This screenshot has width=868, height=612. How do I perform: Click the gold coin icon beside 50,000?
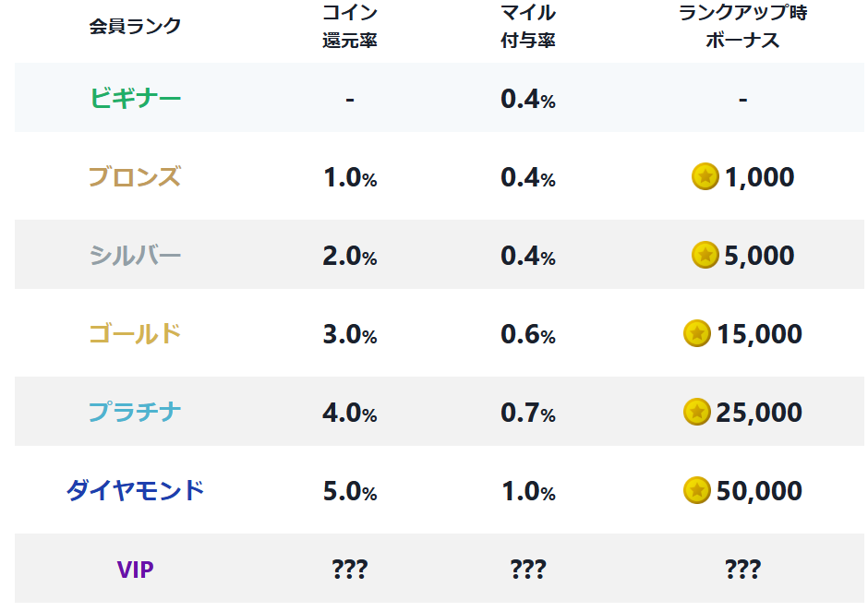pyautogui.click(x=697, y=491)
